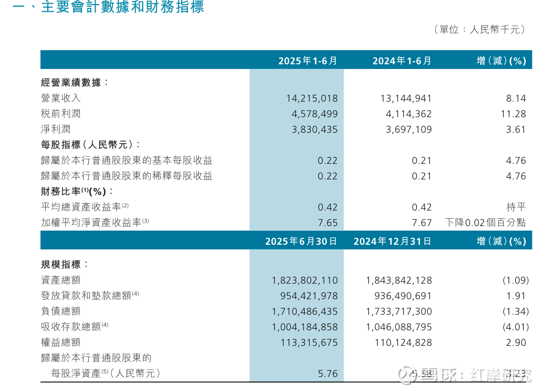Click 0.21 in the 稀釋每股收益 row
Viewport: 548px width, 392px height.
coord(421,176)
